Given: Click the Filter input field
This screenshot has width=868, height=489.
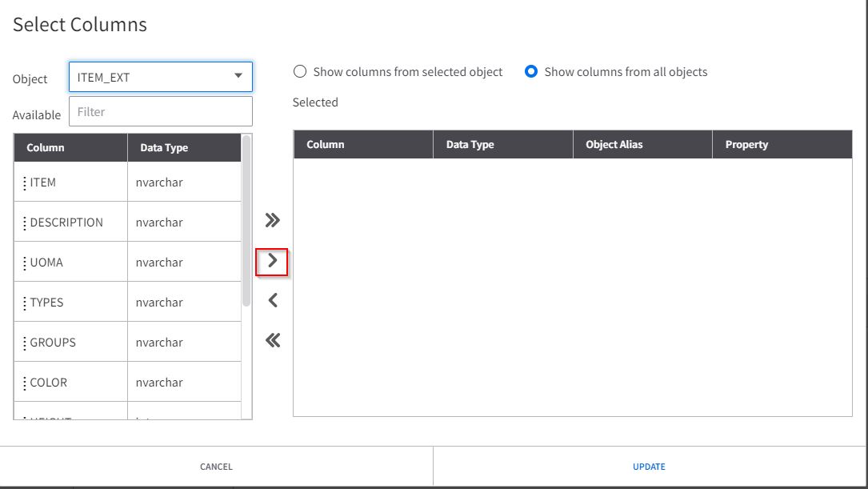Looking at the screenshot, I should [x=160, y=112].
